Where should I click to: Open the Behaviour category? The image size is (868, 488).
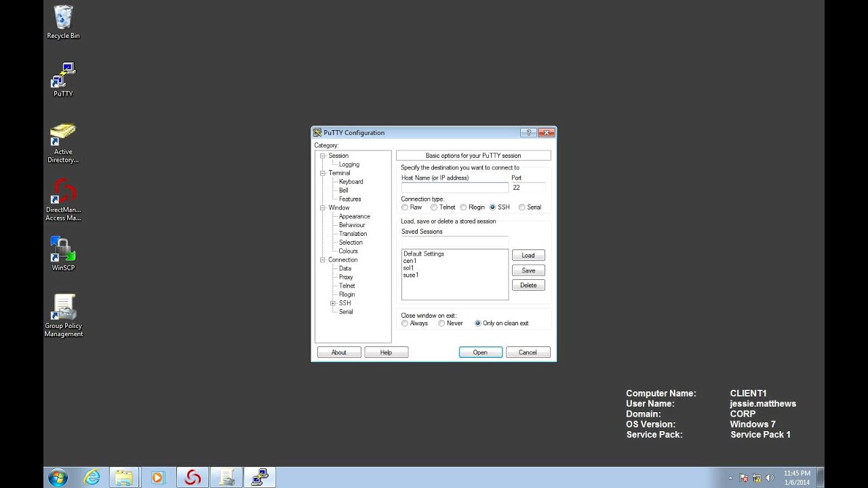click(x=352, y=225)
